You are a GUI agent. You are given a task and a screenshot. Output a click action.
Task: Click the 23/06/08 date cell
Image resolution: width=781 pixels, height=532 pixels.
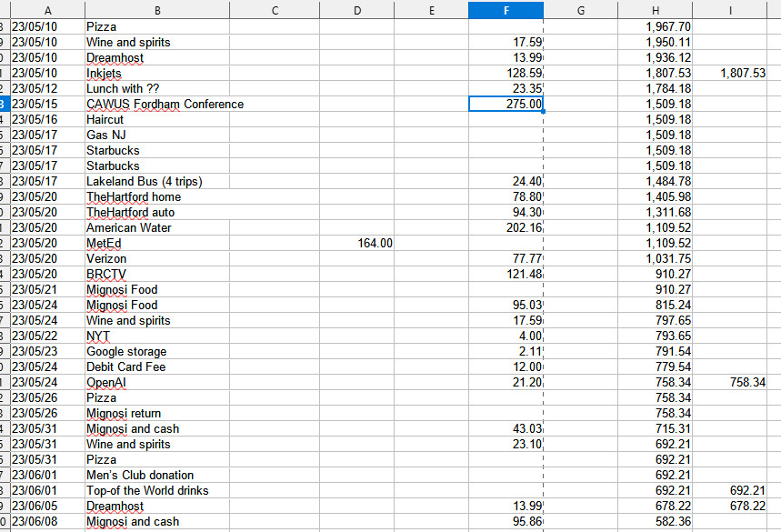point(48,520)
